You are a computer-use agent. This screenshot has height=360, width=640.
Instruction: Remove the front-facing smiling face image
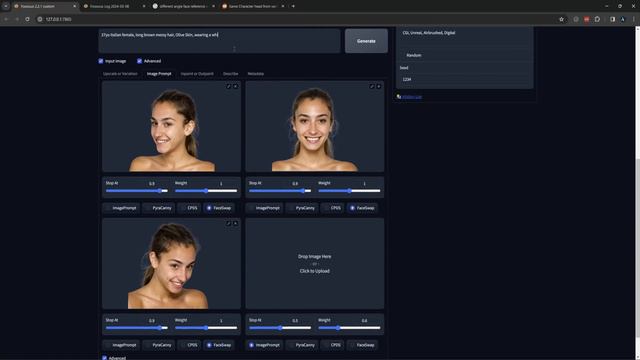[379, 87]
